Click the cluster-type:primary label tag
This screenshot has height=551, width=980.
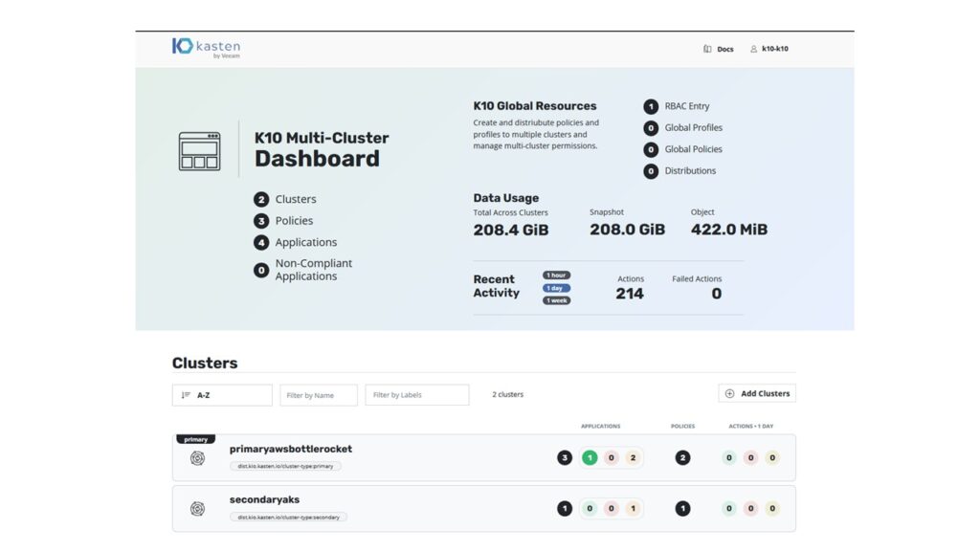[x=285, y=467]
